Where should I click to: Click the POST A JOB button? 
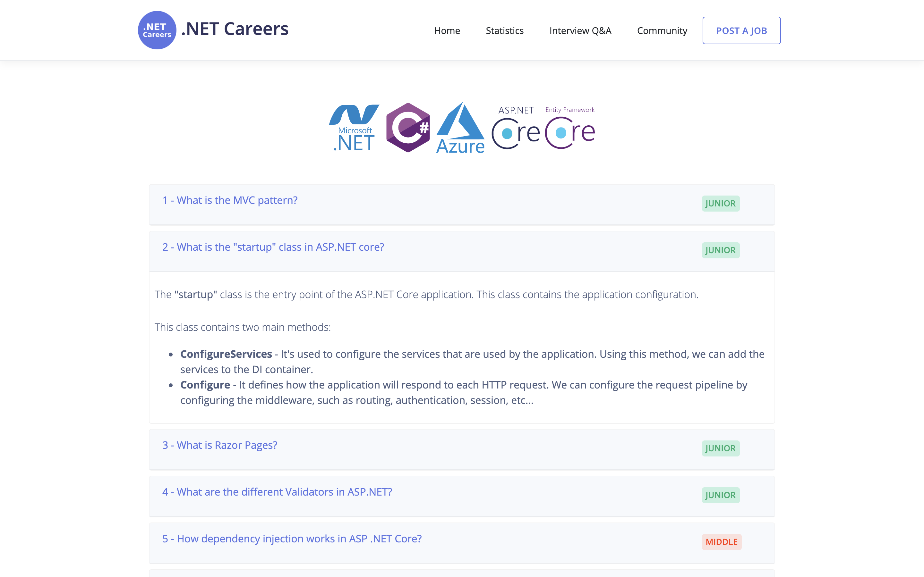[741, 30]
